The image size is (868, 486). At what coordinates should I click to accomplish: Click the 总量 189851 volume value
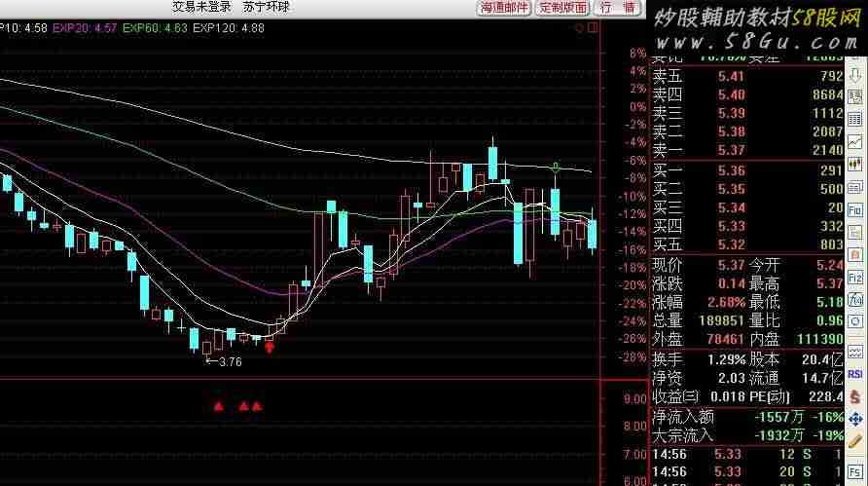(722, 320)
